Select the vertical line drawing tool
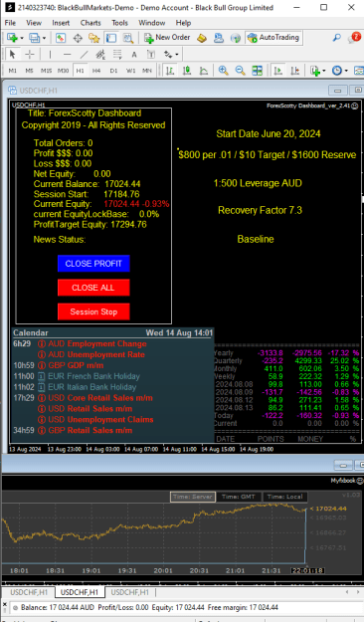This screenshot has width=364, height=622. [x=50, y=55]
